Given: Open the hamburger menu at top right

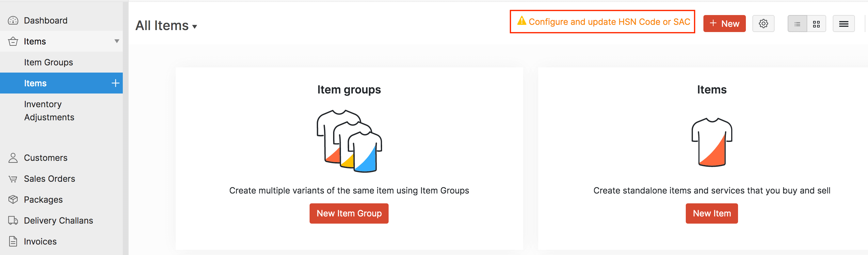Looking at the screenshot, I should click(844, 24).
